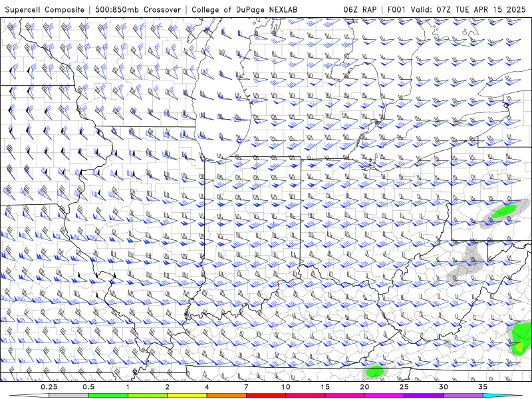The image size is (532, 399).
Task: Select the purple 25–30 colorbar segment
Action: [x=424, y=396]
